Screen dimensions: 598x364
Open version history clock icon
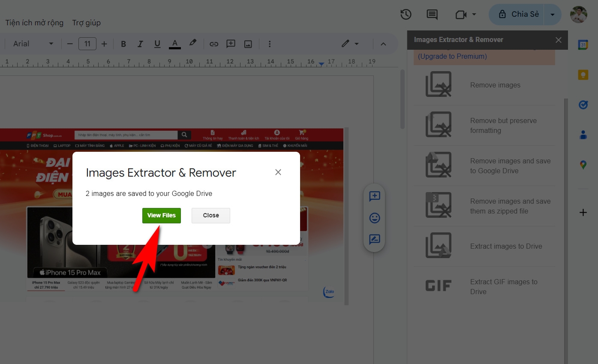[x=406, y=14]
